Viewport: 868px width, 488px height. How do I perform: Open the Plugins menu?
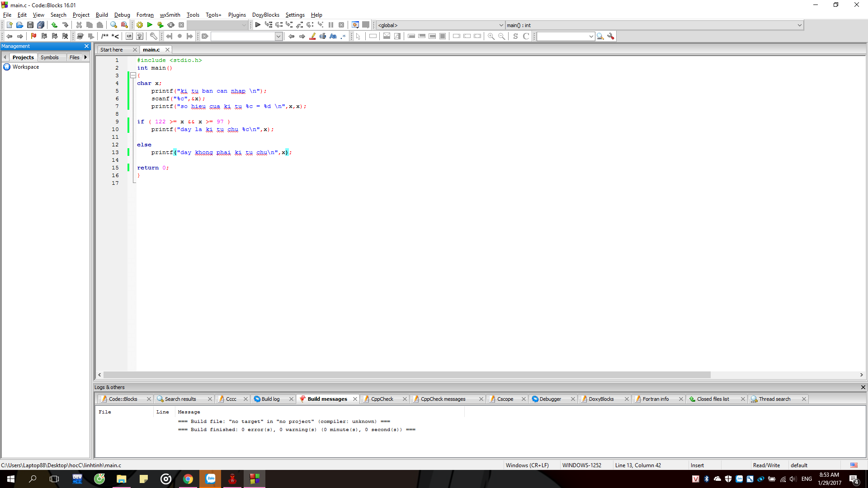pyautogui.click(x=237, y=15)
